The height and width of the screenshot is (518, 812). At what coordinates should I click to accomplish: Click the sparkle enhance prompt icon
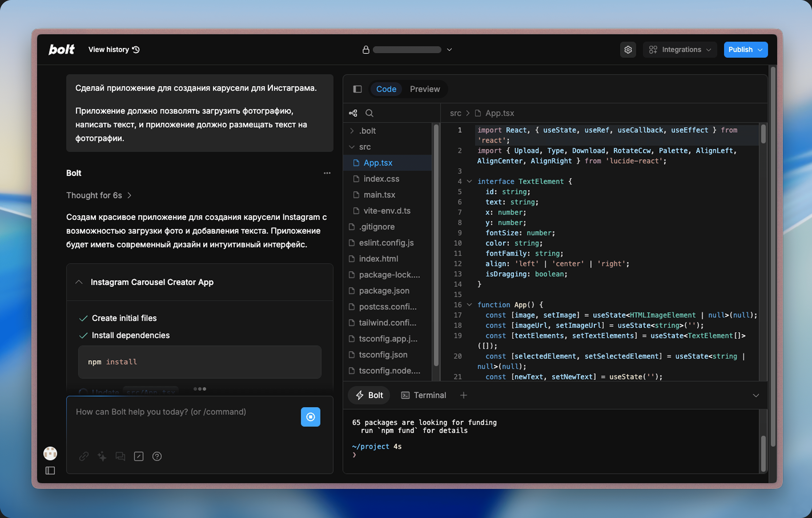102,456
